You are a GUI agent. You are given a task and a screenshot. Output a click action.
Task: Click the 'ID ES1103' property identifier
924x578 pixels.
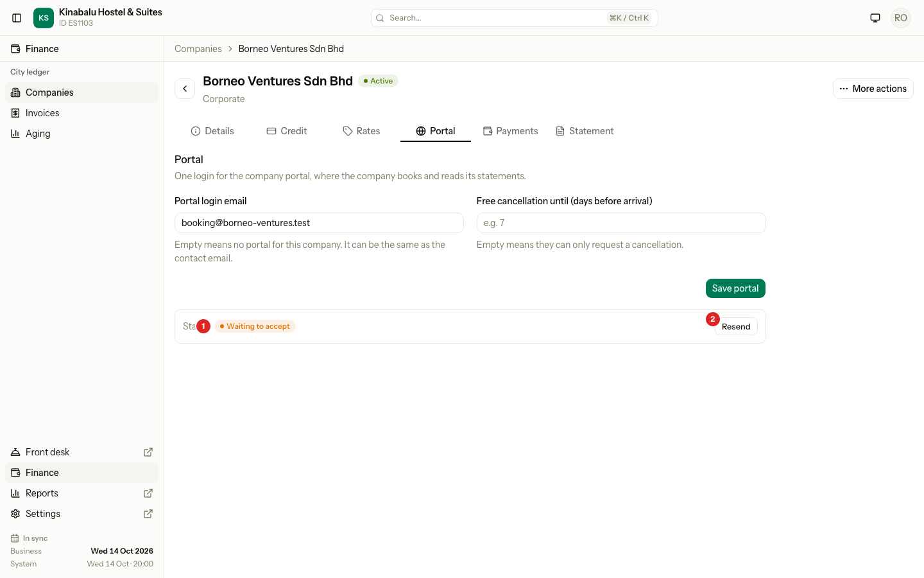point(76,23)
